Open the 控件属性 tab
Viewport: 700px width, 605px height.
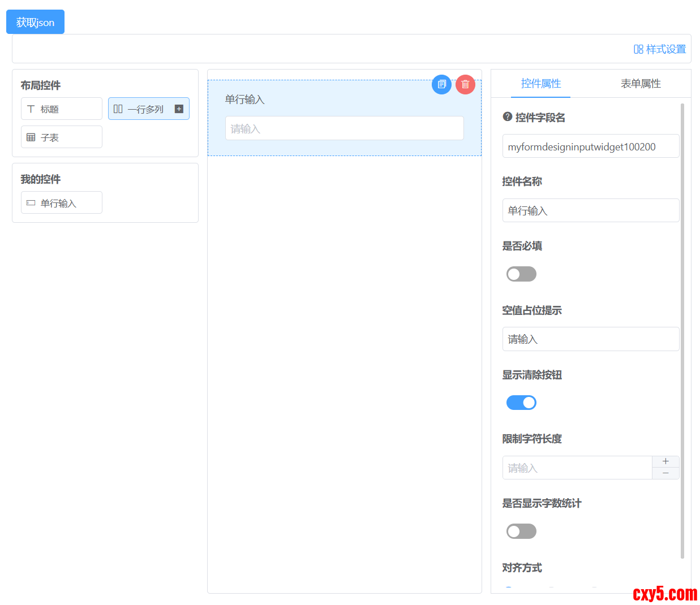tap(540, 84)
